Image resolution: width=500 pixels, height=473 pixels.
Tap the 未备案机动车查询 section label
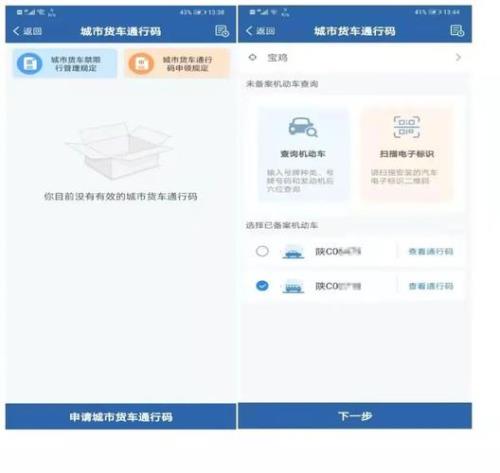282,84
